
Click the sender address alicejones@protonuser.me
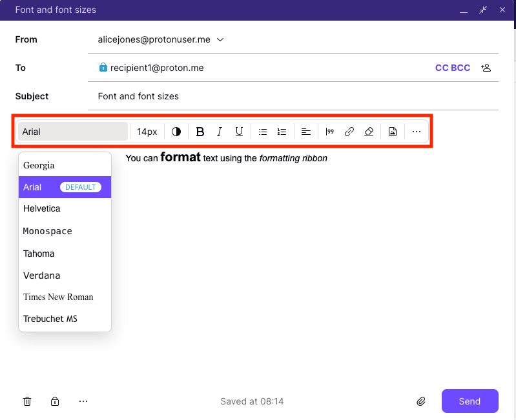[x=154, y=39]
